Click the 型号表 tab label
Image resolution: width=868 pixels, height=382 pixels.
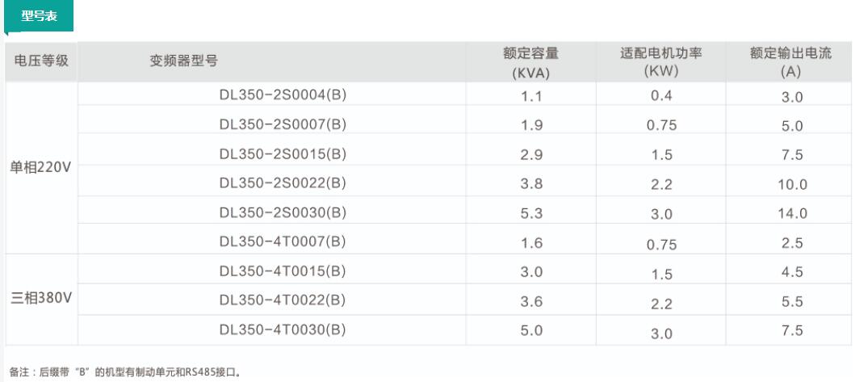38,16
